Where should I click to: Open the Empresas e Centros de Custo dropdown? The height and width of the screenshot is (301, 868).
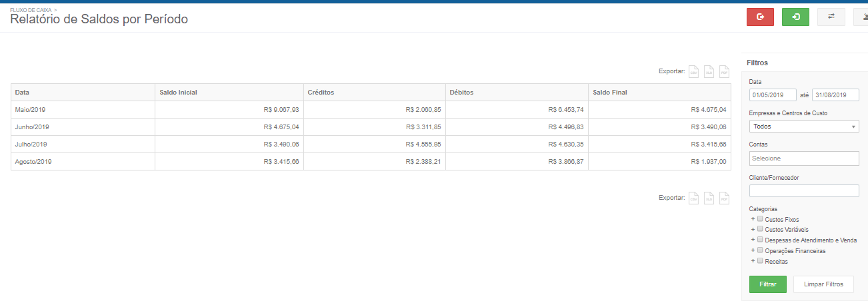coord(804,127)
